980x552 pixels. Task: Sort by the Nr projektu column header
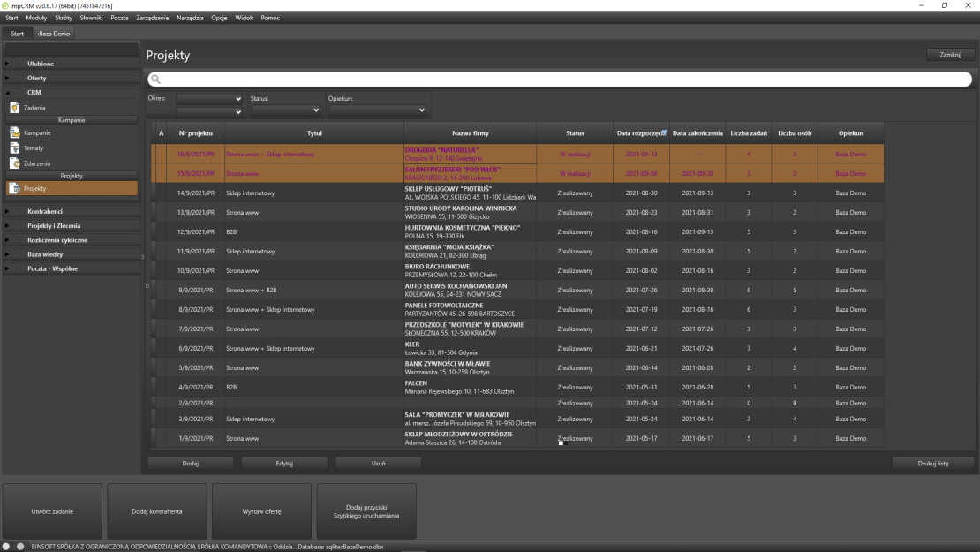pyautogui.click(x=196, y=133)
